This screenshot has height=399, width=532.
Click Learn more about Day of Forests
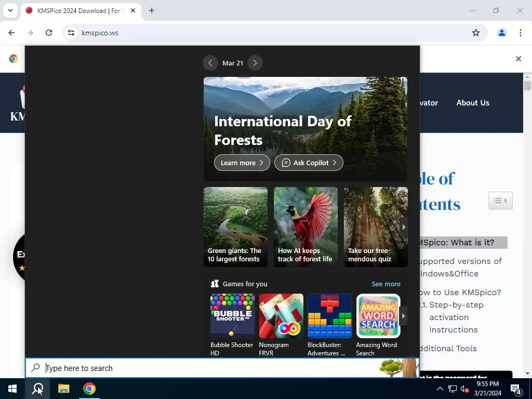pos(242,163)
